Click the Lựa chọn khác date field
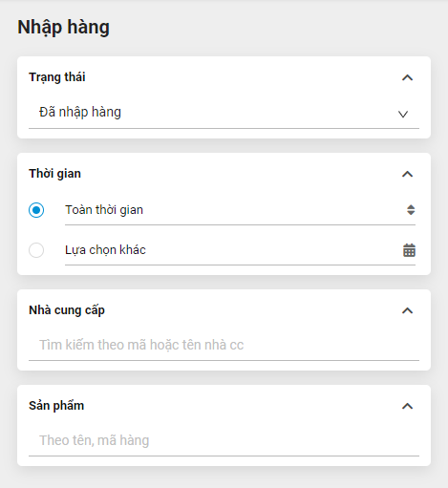 click(240, 250)
